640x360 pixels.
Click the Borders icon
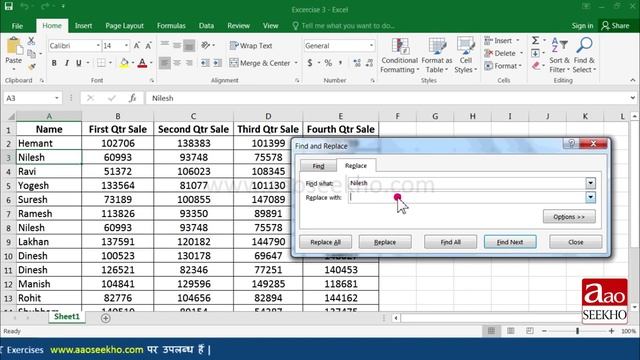[x=101, y=63]
